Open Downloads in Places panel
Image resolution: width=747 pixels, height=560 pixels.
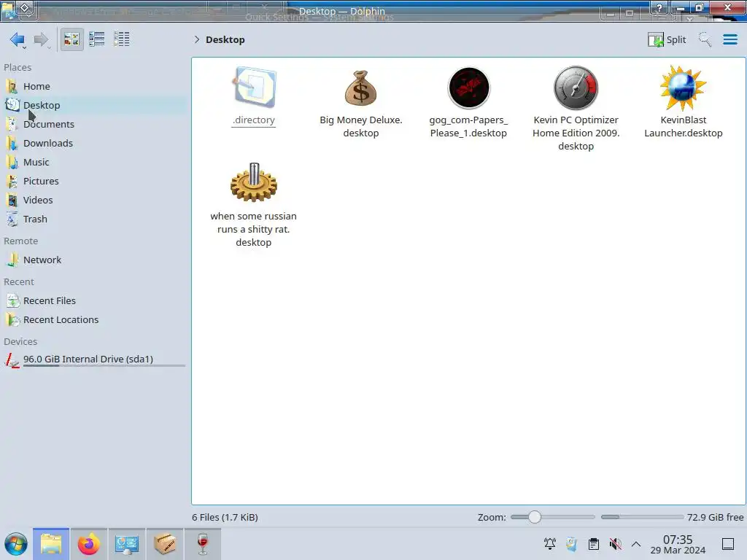(x=94, y=144)
